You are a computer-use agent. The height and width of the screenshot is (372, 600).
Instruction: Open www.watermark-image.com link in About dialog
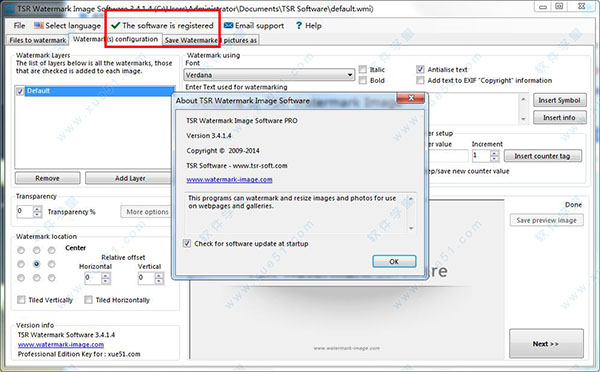[229, 179]
